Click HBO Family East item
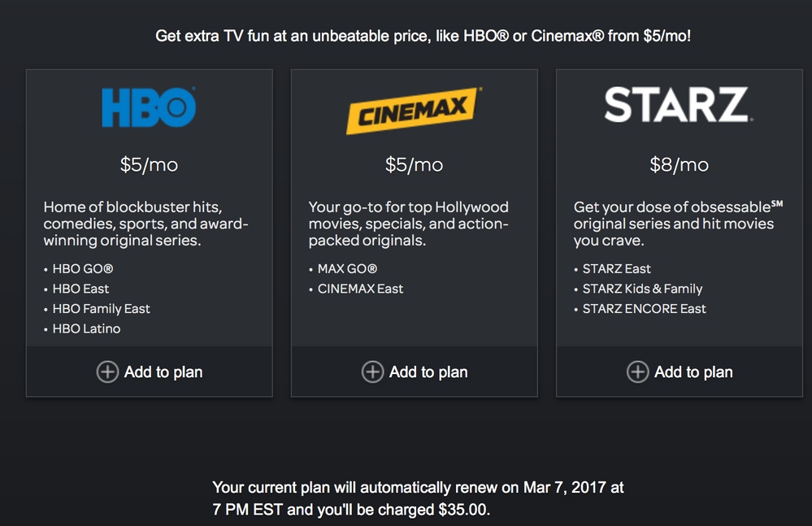This screenshot has height=526, width=812. pos(101,309)
